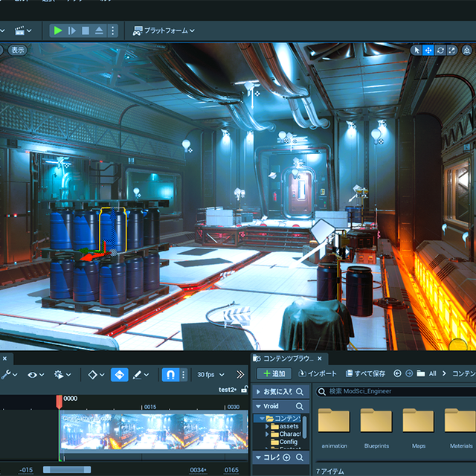Image resolution: width=476 pixels, height=476 pixels.
Task: Click the -015 view range start value
Action: tap(26, 470)
